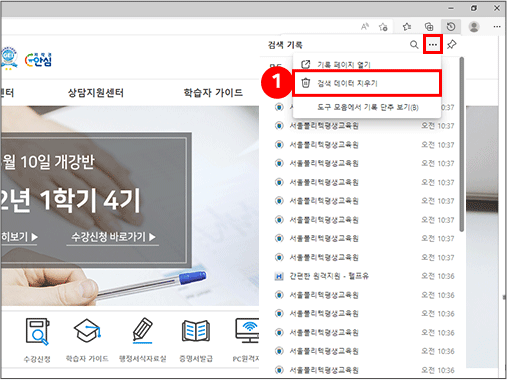Select '도구 모음에서 기록 단추 보기' option
Image resolution: width=507 pixels, height=380 pixels.
367,107
